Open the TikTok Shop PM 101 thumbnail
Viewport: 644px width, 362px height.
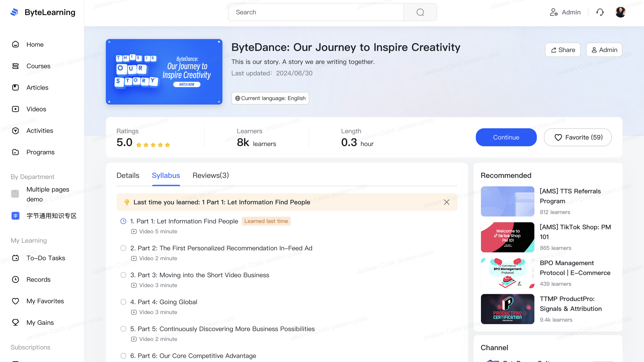(x=507, y=237)
